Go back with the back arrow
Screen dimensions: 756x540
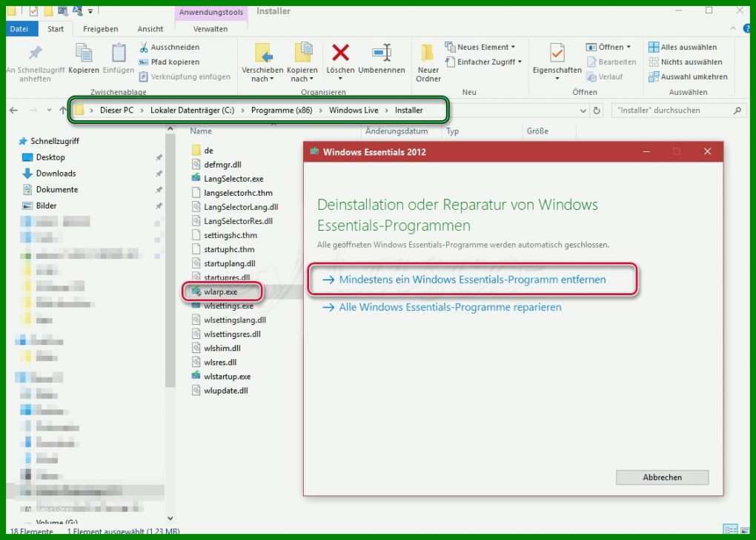(x=13, y=111)
